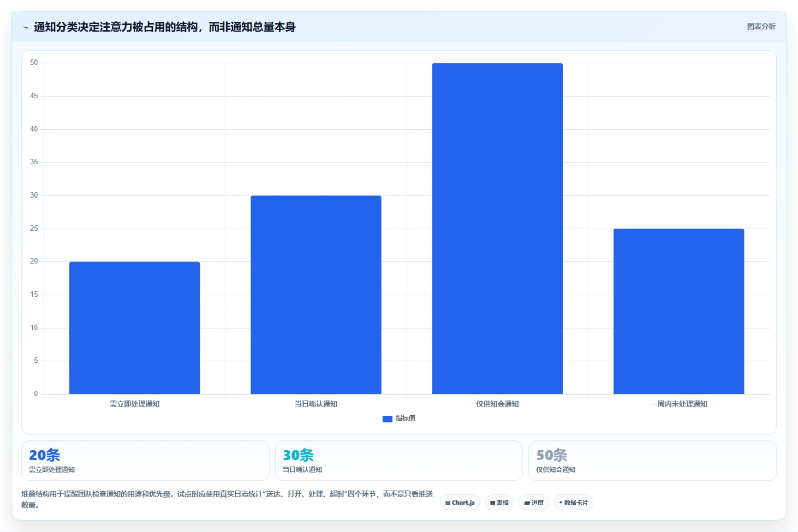Image resolution: width=798 pixels, height=532 pixels.
Task: Click the 数据卡片 tag chip
Action: pos(574,503)
